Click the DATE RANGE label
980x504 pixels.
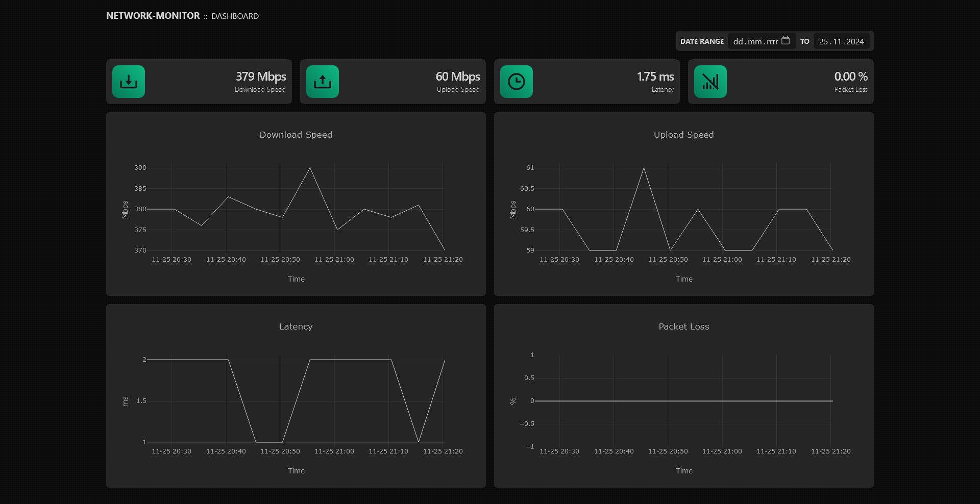(702, 41)
